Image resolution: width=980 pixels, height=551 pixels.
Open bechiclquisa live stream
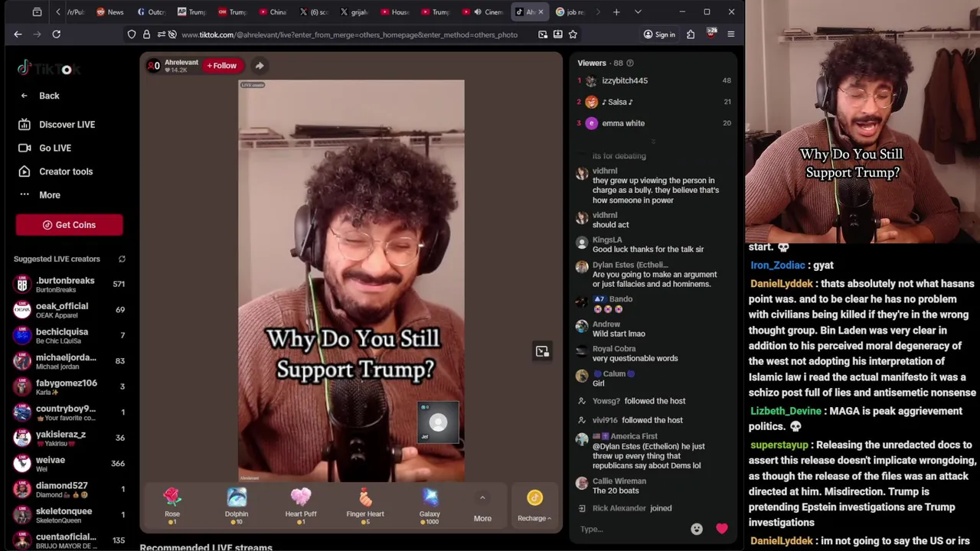point(69,336)
